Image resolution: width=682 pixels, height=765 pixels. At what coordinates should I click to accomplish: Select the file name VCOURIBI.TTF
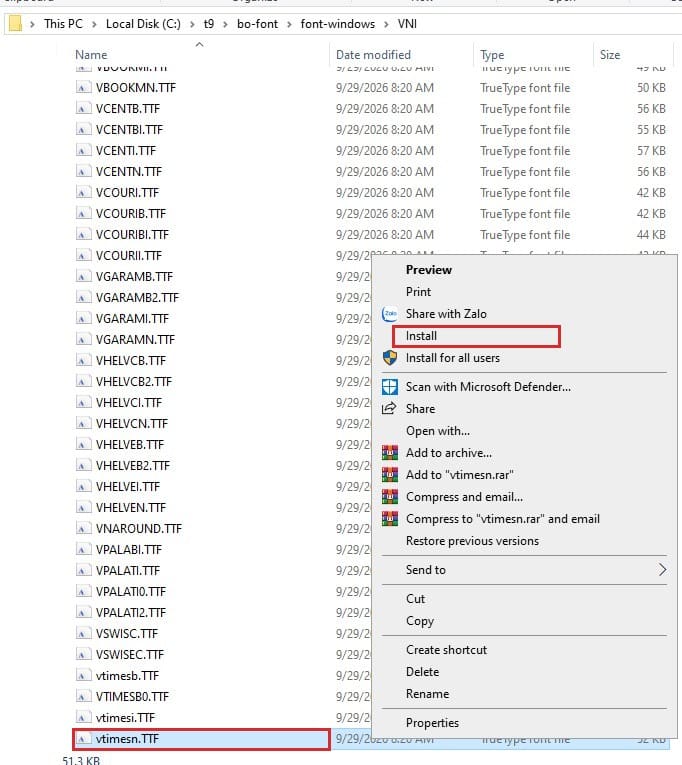pyautogui.click(x=132, y=235)
